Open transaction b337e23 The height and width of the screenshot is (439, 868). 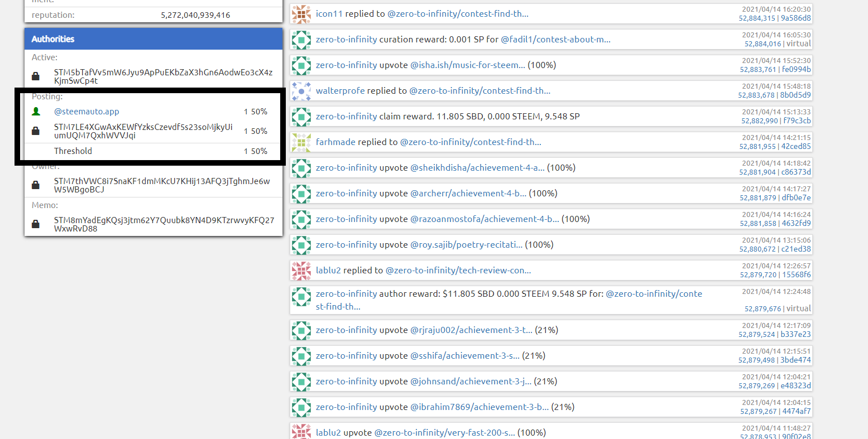[796, 335]
